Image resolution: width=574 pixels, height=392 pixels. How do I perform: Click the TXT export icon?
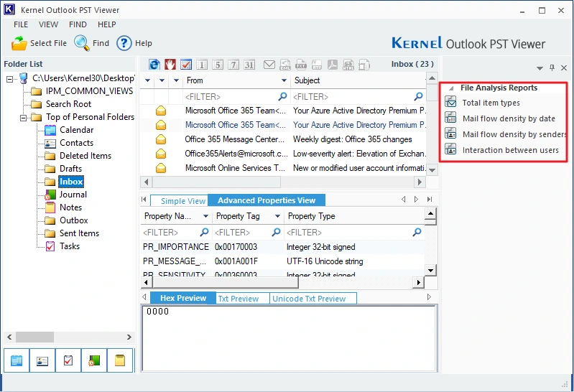pyautogui.click(x=301, y=65)
